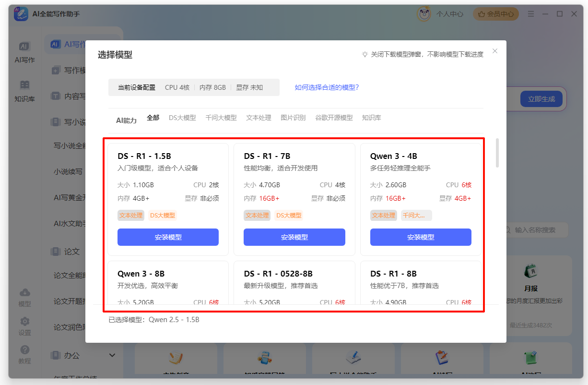Image resolution: width=588 pixels, height=385 pixels.
Task: Close the 选择模型 dialog
Action: (495, 51)
